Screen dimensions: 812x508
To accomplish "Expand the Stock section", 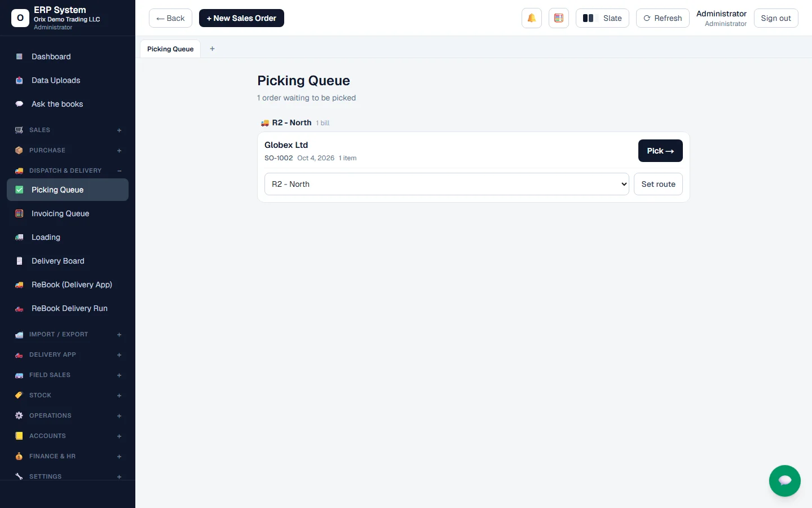I will tap(68, 395).
